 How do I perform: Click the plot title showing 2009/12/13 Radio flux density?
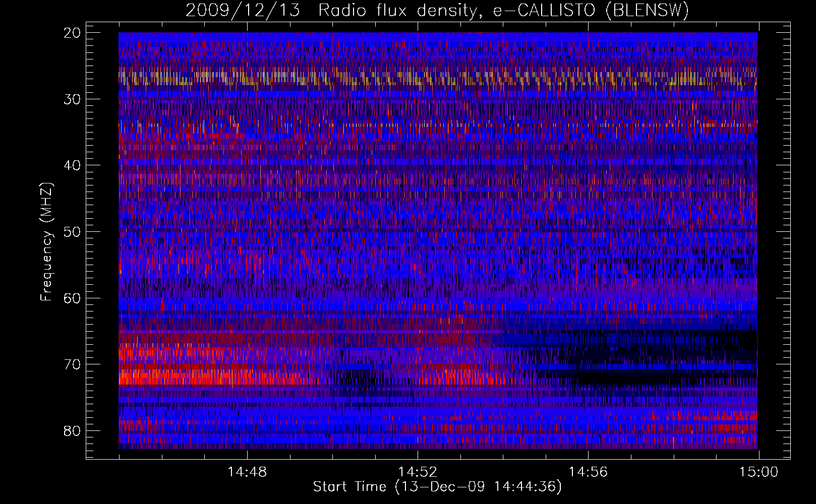click(437, 11)
